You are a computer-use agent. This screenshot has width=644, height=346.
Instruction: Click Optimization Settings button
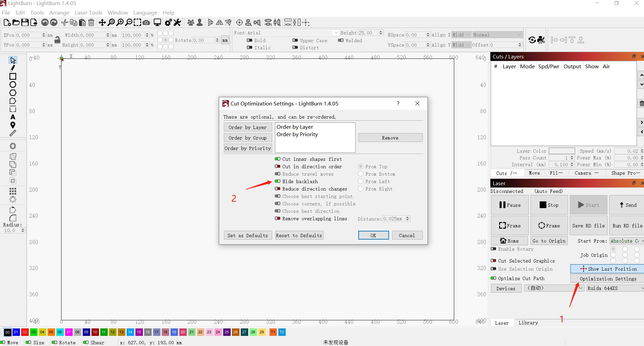(x=608, y=279)
